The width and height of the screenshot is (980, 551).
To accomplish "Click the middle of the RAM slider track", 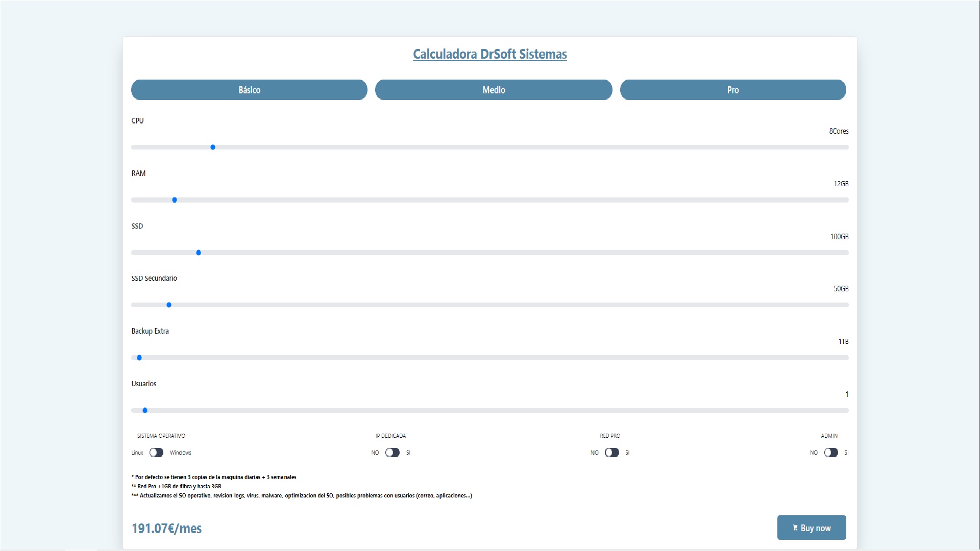I will (490, 200).
